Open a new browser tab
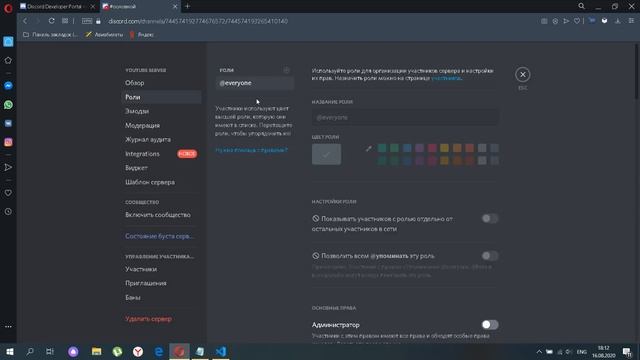Viewport: 640px width, 360px height. click(187, 6)
